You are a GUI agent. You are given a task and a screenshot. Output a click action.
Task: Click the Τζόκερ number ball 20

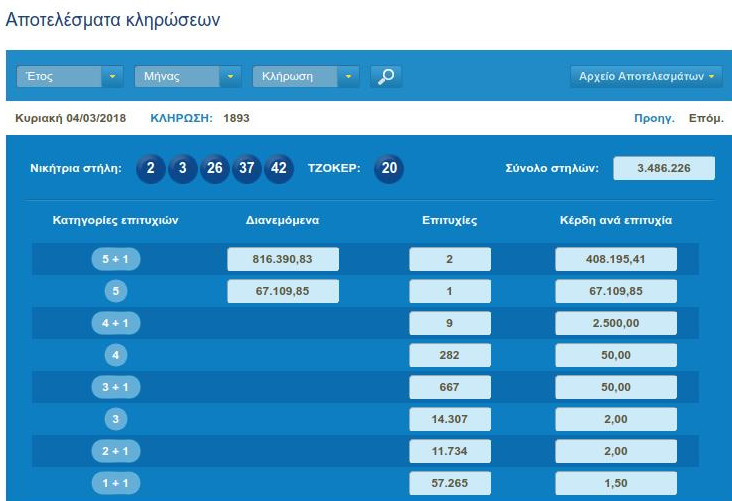click(x=389, y=168)
